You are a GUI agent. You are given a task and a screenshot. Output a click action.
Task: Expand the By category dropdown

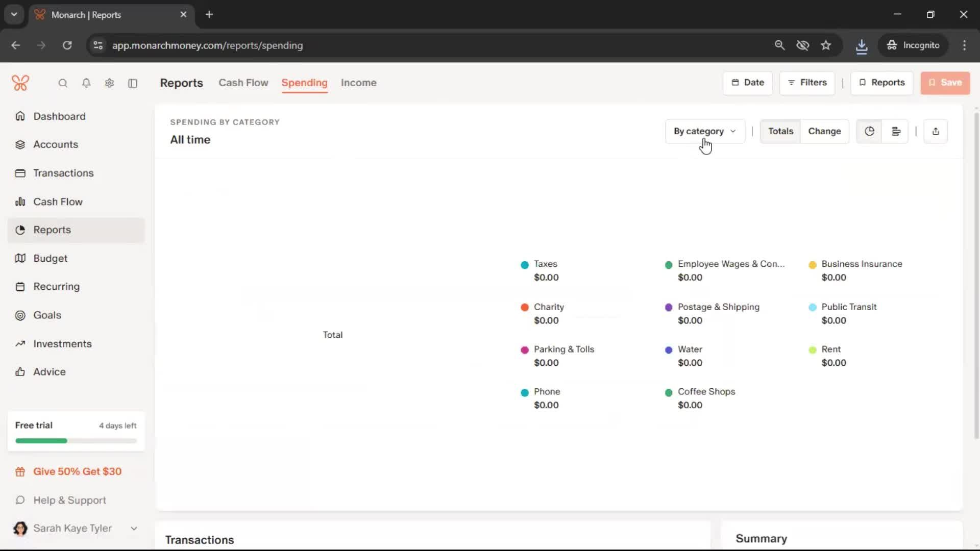point(705,131)
